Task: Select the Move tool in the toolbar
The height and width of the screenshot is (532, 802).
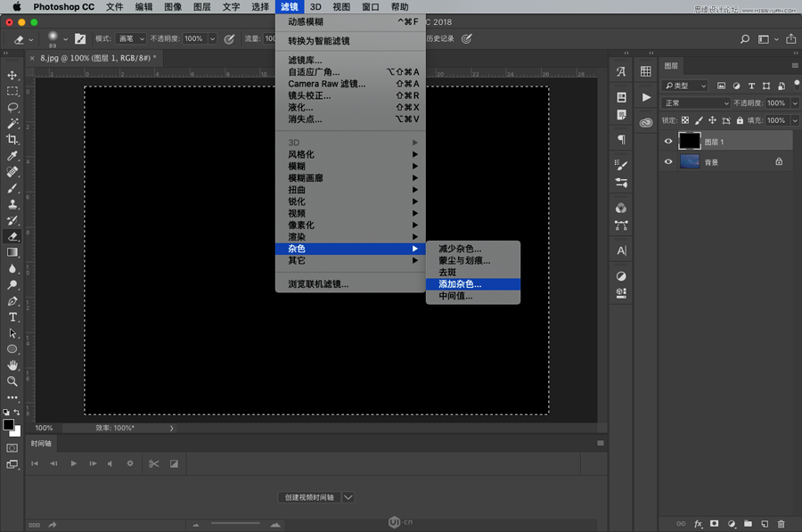Action: 12,76
